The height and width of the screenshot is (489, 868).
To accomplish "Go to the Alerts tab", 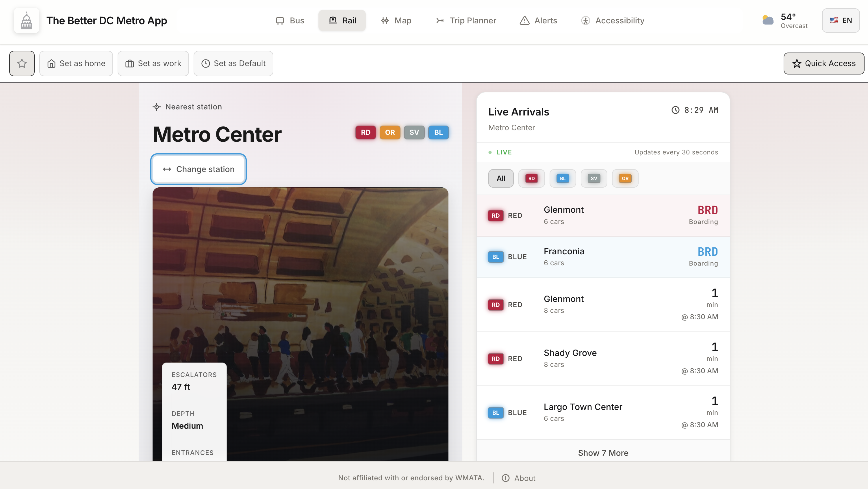I will click(539, 20).
